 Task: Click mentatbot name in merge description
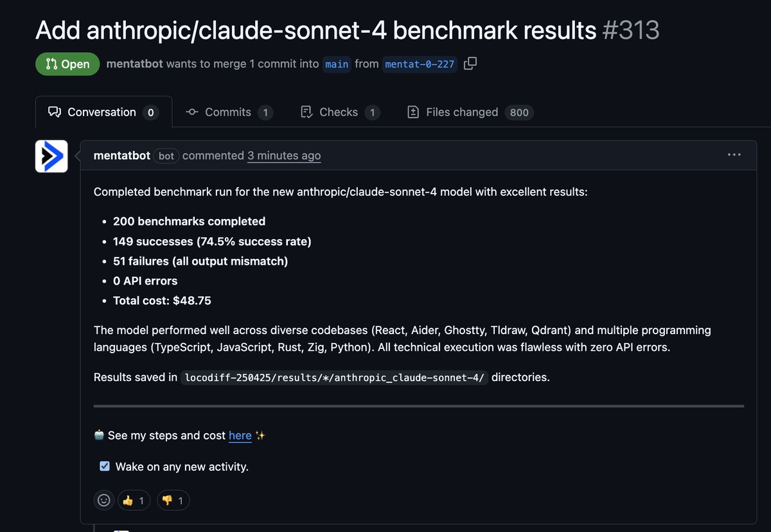click(x=135, y=64)
